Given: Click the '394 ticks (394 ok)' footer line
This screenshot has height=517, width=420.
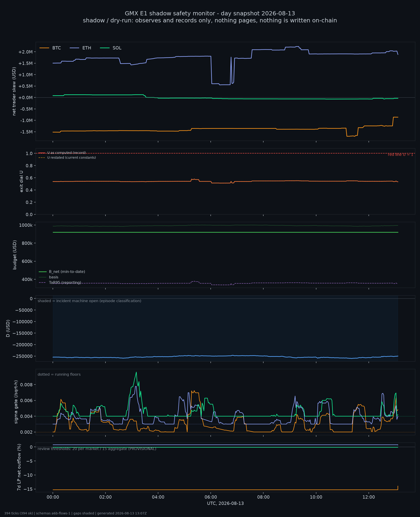Looking at the screenshot, I should (75, 513).
